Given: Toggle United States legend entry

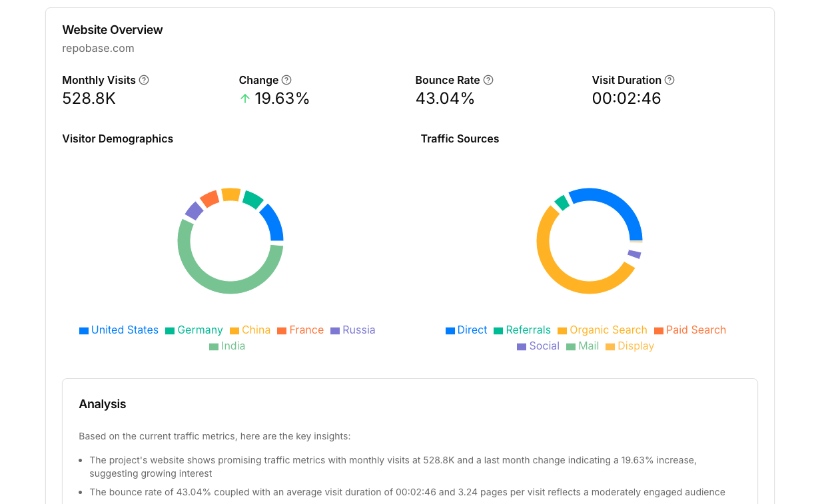Looking at the screenshot, I should tap(119, 330).
